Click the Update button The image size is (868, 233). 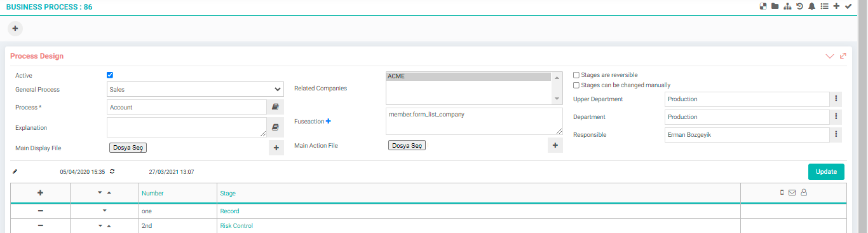pos(826,172)
